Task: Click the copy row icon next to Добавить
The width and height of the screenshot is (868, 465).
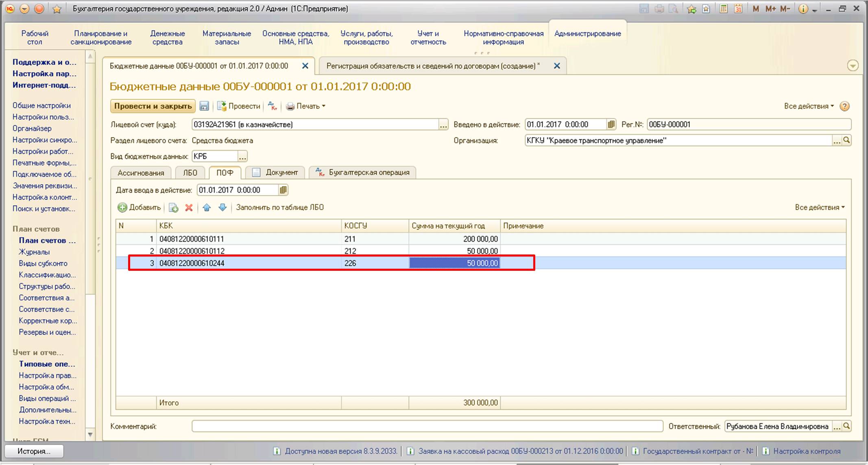Action: pyautogui.click(x=174, y=208)
